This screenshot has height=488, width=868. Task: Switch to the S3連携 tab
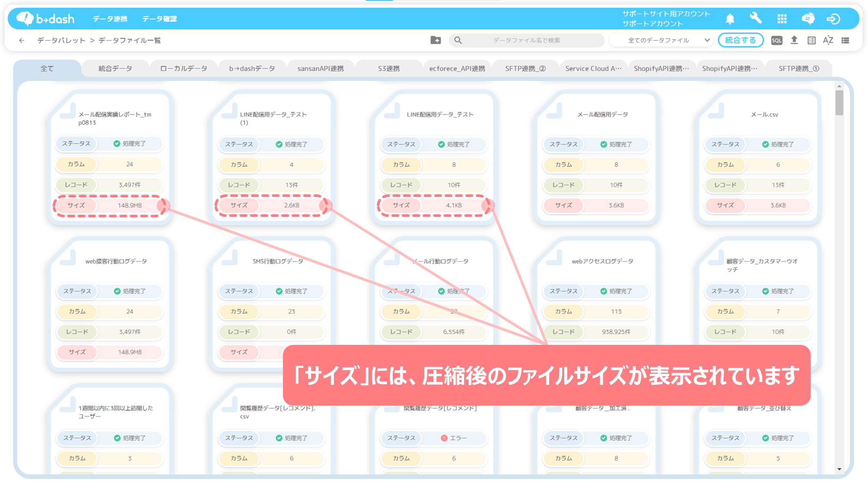pos(389,69)
